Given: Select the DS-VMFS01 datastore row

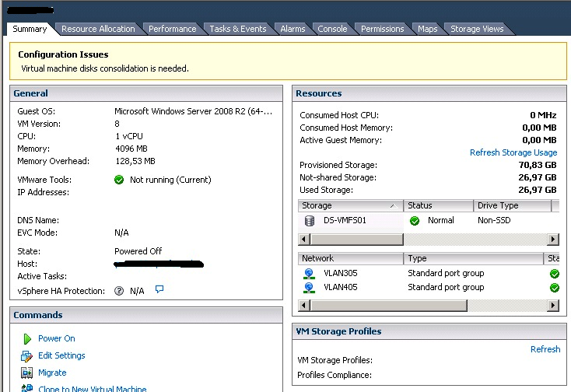Looking at the screenshot, I should pyautogui.click(x=429, y=221).
